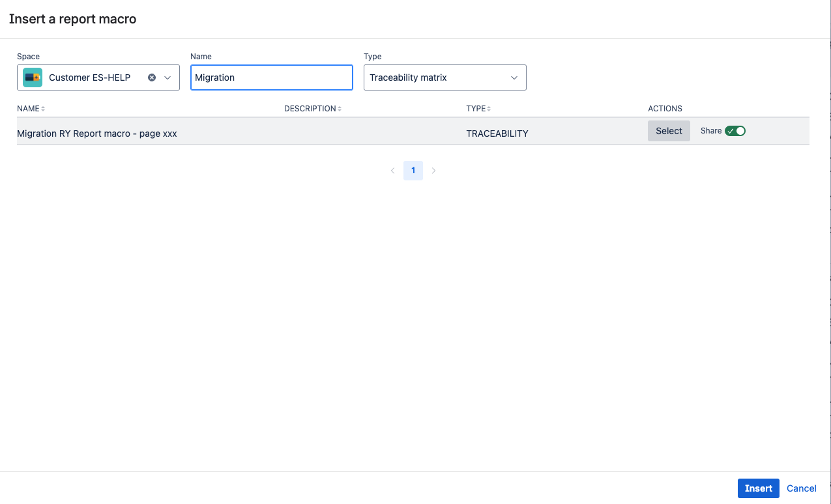831x504 pixels.
Task: Sort the table by NAME column
Action: pyautogui.click(x=31, y=109)
